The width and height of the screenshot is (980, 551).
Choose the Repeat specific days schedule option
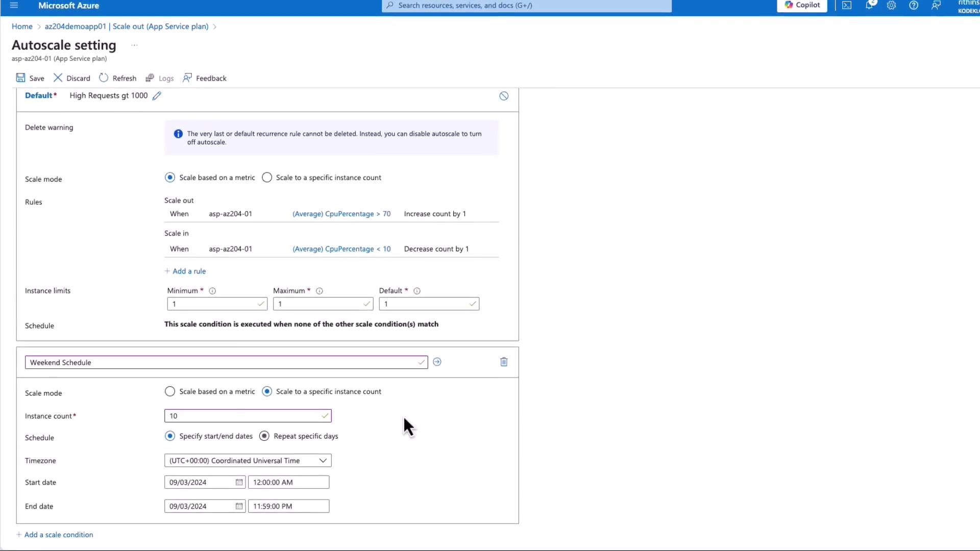click(x=264, y=436)
